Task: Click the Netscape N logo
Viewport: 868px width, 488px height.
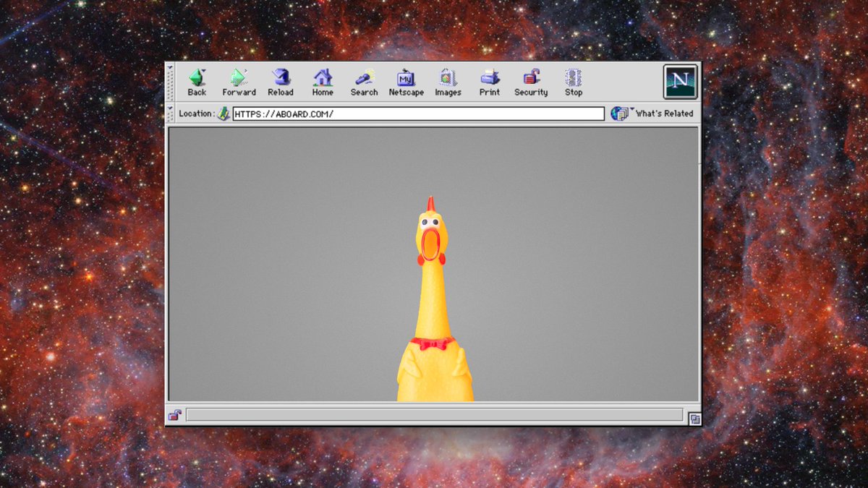Action: pyautogui.click(x=680, y=82)
